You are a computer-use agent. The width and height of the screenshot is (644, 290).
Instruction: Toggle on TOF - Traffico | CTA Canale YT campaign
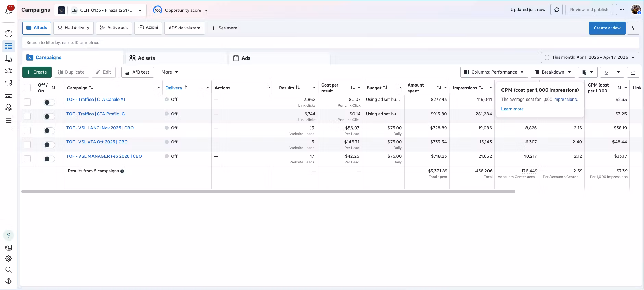point(49,102)
